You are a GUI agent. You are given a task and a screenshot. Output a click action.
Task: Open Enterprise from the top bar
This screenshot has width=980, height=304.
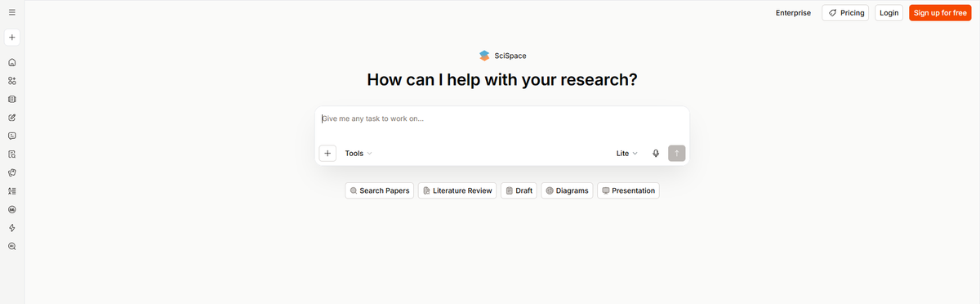tap(793, 13)
